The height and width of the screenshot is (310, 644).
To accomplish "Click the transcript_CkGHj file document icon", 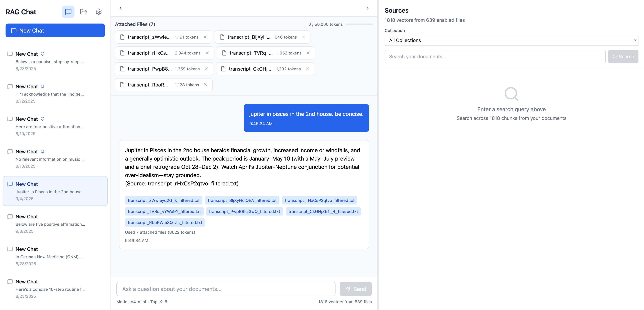I will click(223, 69).
